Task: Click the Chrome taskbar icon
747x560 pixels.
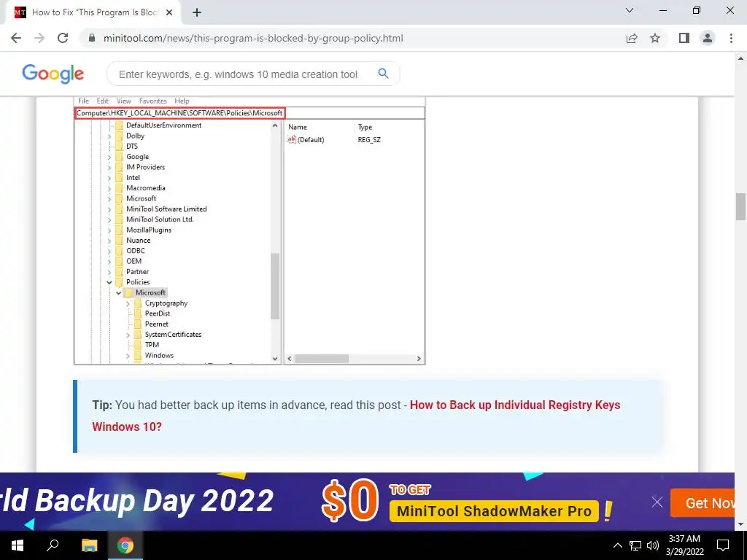Action: (125, 545)
